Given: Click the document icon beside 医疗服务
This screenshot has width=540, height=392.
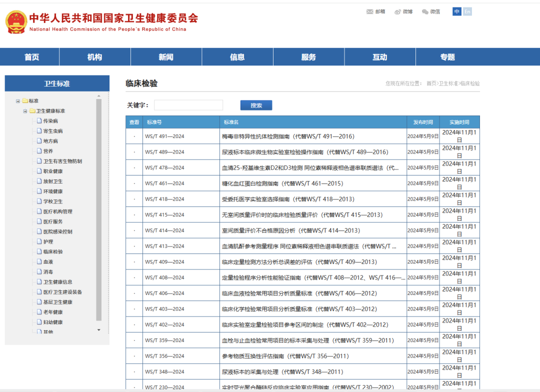Looking at the screenshot, I should pyautogui.click(x=39, y=221).
